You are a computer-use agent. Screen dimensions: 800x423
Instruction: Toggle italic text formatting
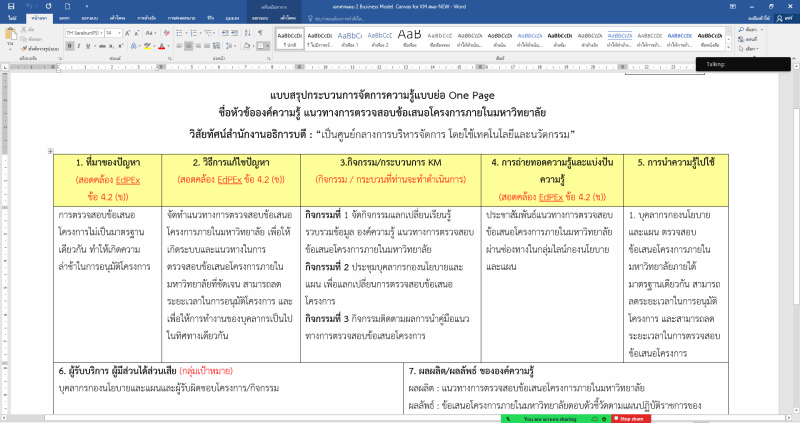(x=80, y=46)
